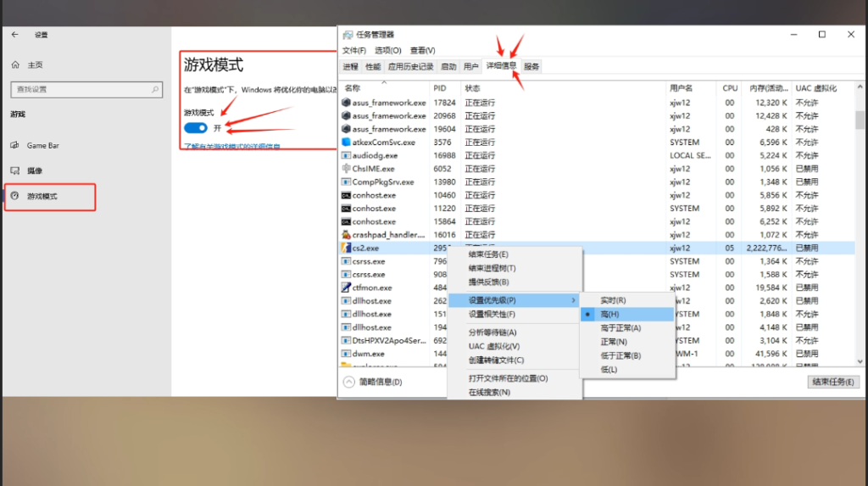The height and width of the screenshot is (486, 868).
Task: Select audiodg.exe process icon
Action: 346,155
